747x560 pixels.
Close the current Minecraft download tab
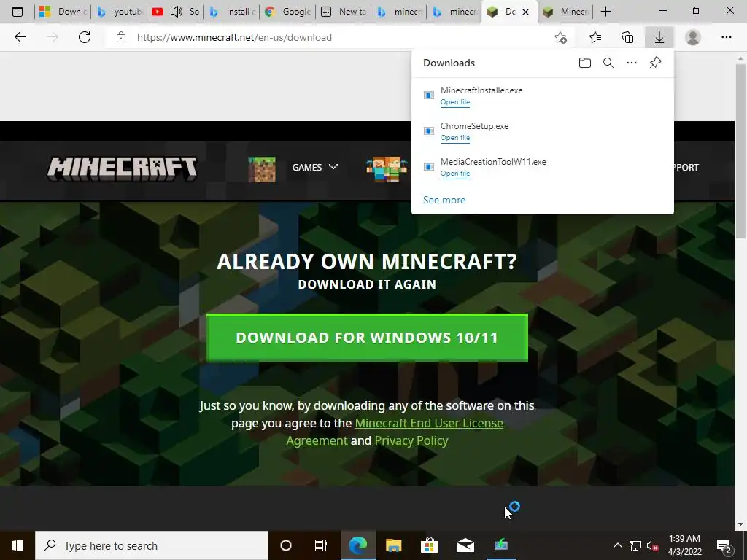(525, 12)
